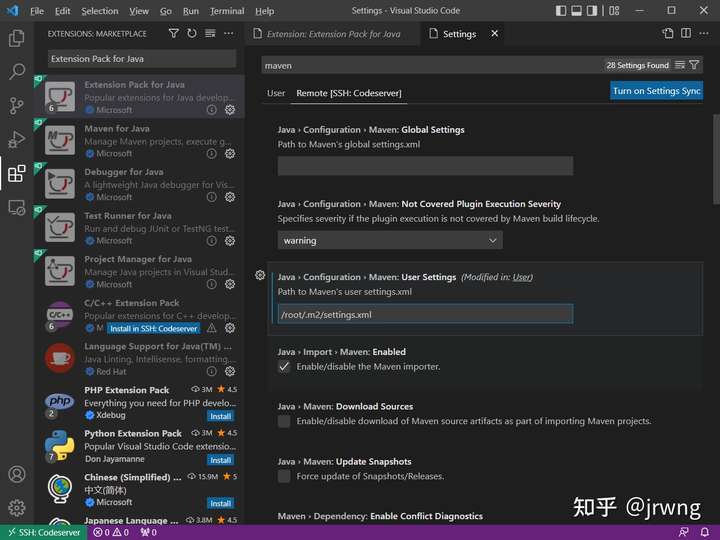The width and height of the screenshot is (720, 540).
Task: Click info icon on Maven for Java
Action: tap(211, 153)
